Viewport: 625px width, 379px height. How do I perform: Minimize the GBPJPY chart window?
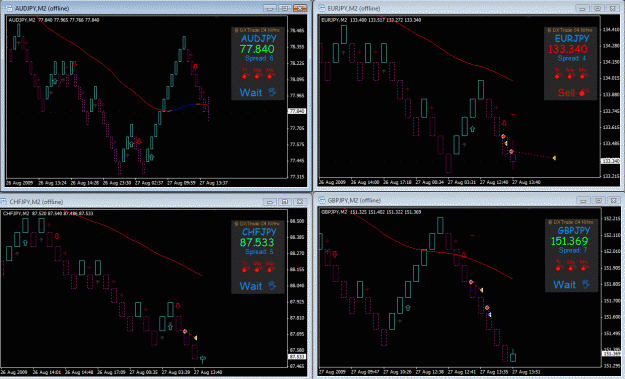click(x=583, y=200)
